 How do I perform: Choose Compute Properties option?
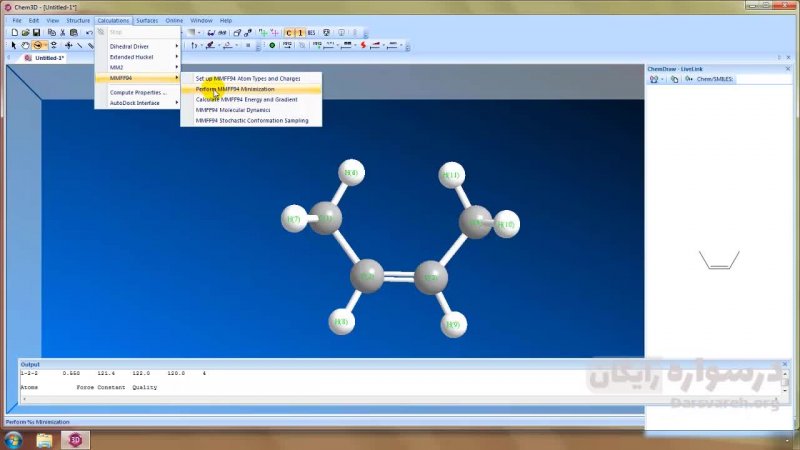point(138,92)
